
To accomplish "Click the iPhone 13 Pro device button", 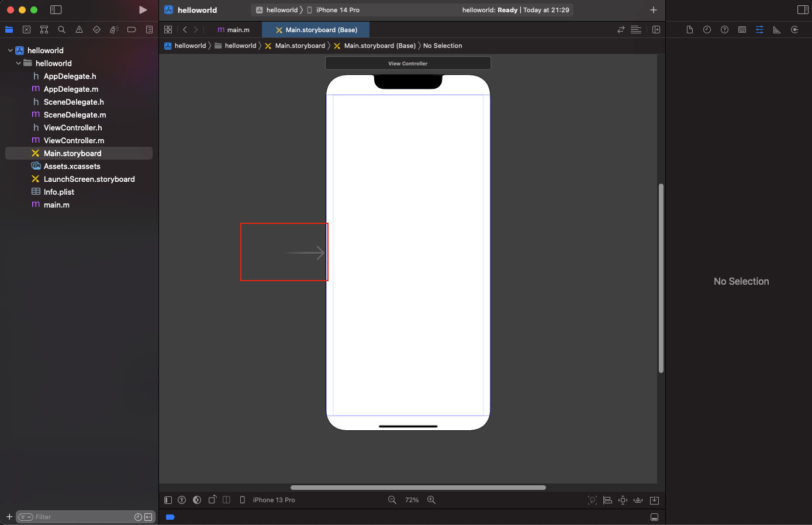I will (x=273, y=500).
